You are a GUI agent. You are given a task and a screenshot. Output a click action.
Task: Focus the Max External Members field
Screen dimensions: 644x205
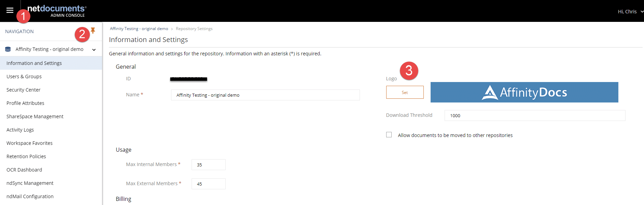[x=208, y=184]
